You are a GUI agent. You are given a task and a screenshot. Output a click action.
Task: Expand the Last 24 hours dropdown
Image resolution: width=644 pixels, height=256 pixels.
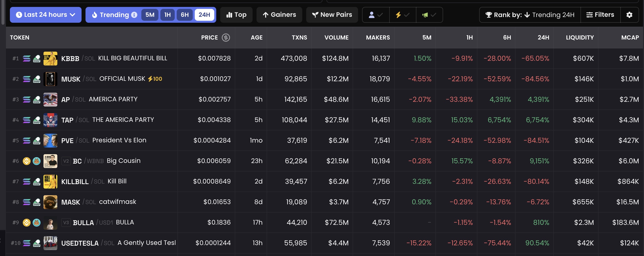[45, 15]
